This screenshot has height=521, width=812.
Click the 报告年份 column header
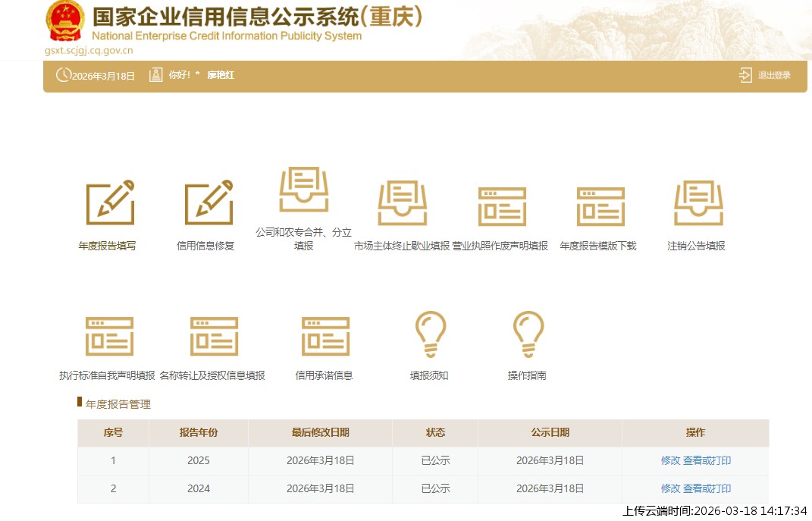198,432
